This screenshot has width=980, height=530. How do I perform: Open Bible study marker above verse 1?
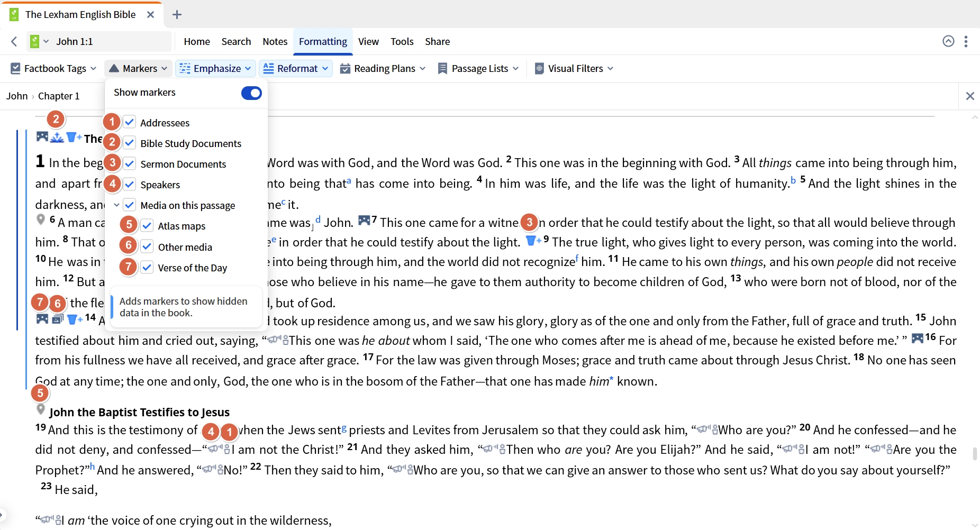74,138
